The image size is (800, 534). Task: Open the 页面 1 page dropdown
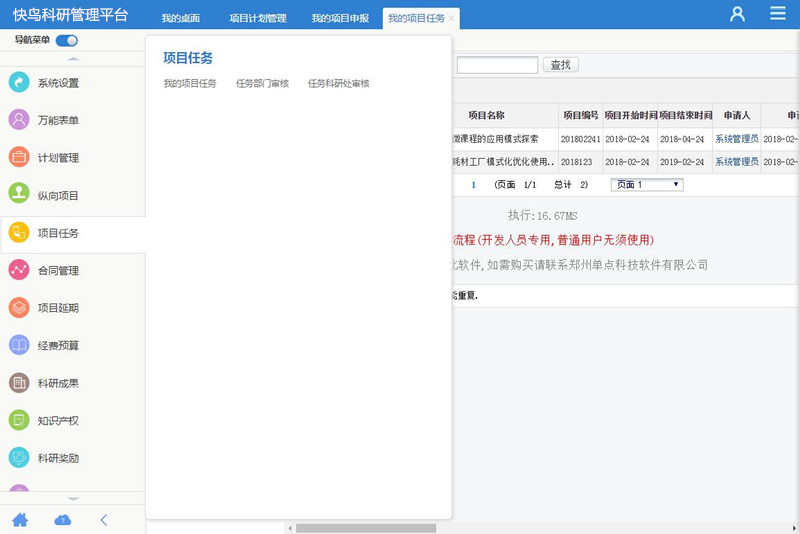(x=647, y=185)
